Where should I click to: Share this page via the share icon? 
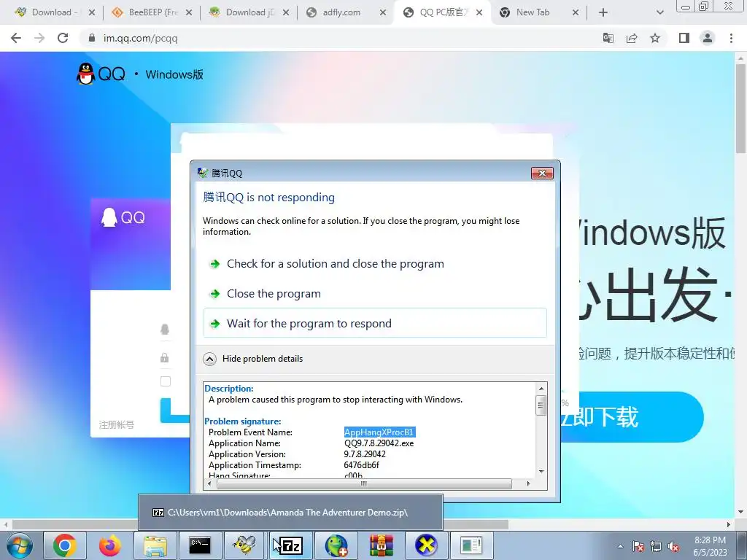(632, 38)
